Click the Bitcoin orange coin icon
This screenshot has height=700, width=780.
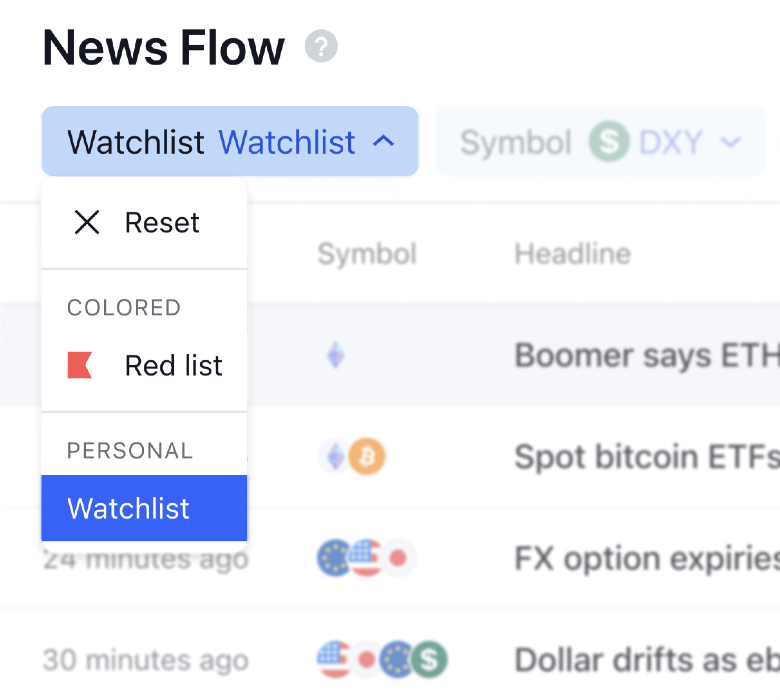[367, 456]
